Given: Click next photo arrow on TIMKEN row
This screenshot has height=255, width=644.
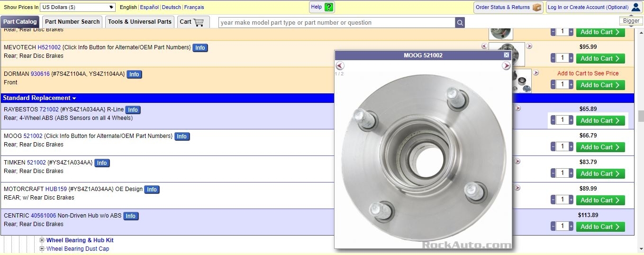Looking at the screenshot, I should 517,161.
